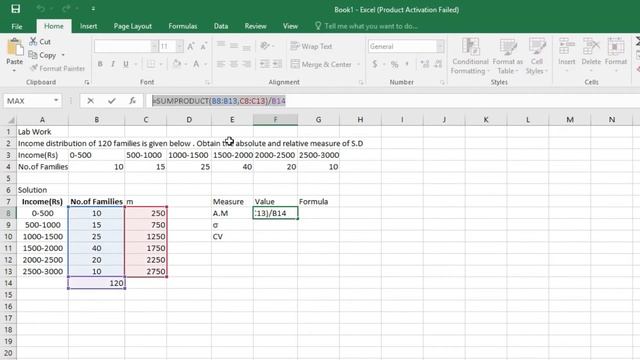Switch to the Data tab
640x360 pixels.
coord(221,26)
